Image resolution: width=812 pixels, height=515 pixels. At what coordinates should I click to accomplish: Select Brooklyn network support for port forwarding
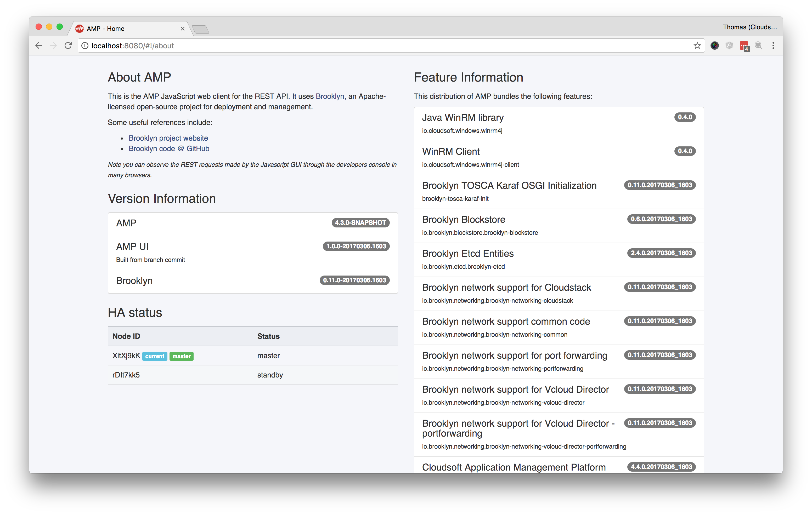[x=515, y=356]
